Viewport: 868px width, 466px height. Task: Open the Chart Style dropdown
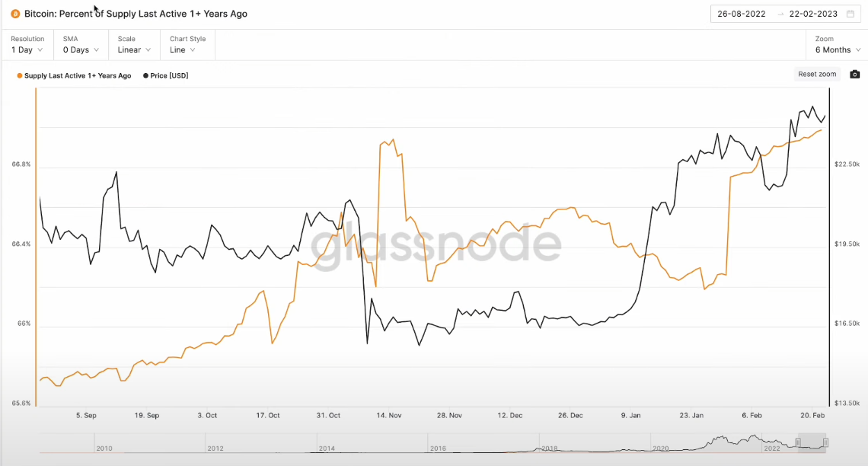point(187,45)
